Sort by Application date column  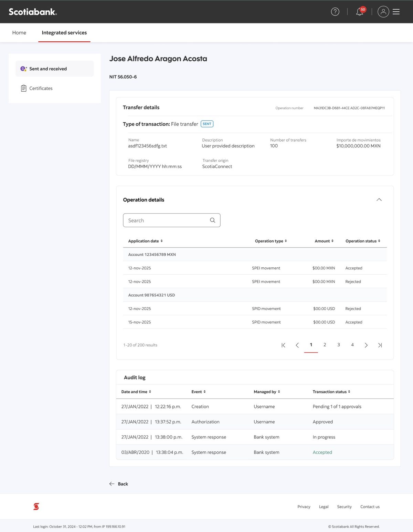click(x=145, y=241)
